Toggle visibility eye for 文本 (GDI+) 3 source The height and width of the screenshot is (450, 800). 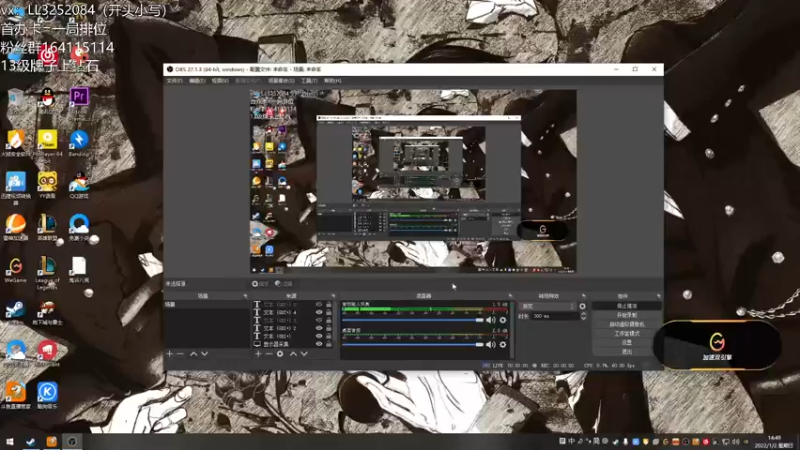319,320
